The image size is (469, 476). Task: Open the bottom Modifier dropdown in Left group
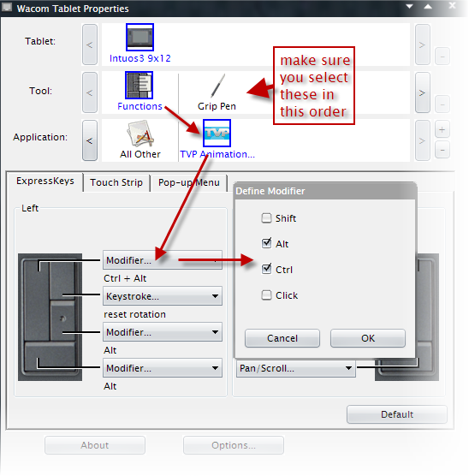pyautogui.click(x=163, y=368)
